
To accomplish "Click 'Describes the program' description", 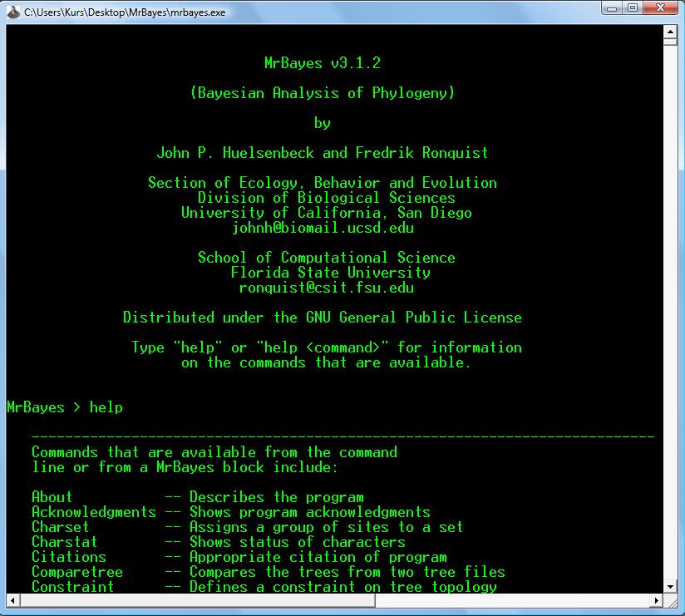I will pyautogui.click(x=277, y=497).
